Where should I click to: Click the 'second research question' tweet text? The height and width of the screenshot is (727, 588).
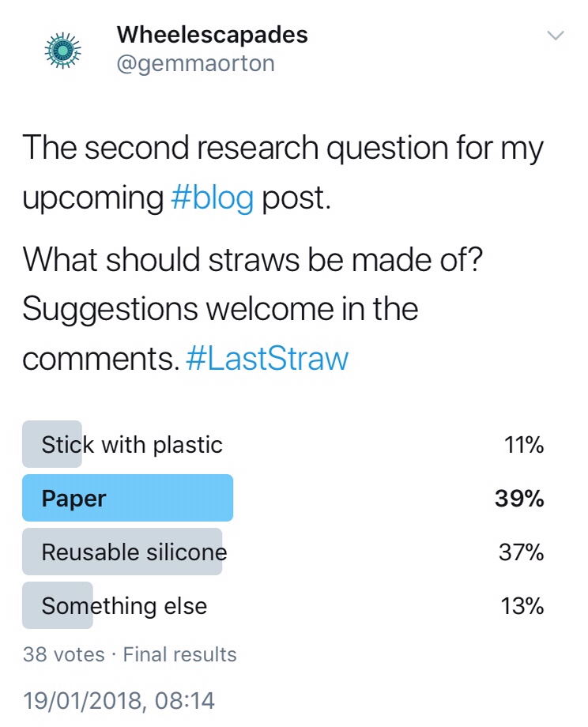[282, 149]
